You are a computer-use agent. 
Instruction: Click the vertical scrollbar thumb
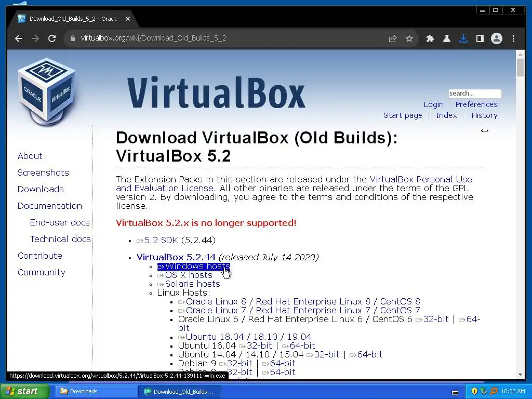pos(520,67)
